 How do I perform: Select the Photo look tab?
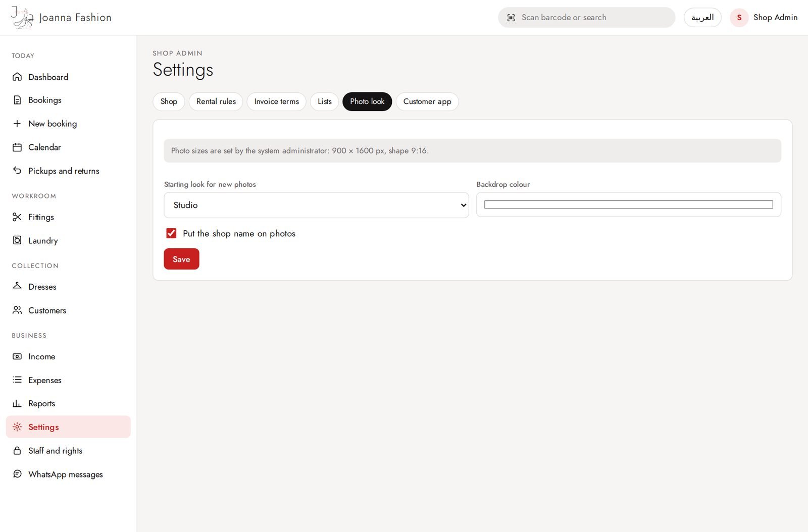coord(367,101)
